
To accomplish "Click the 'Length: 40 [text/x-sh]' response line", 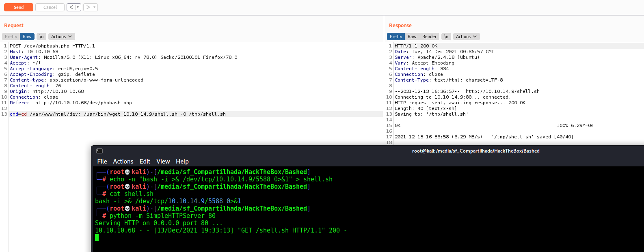I will click(426, 108).
